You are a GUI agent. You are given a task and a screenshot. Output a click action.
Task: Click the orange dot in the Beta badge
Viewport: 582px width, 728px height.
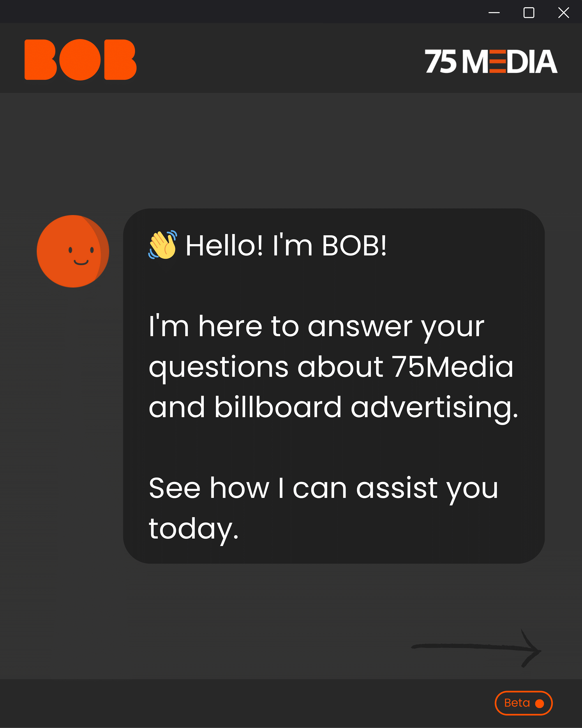click(x=540, y=703)
